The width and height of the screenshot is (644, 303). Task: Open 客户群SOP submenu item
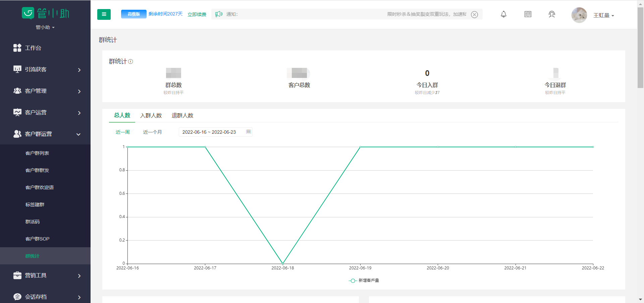pyautogui.click(x=37, y=239)
